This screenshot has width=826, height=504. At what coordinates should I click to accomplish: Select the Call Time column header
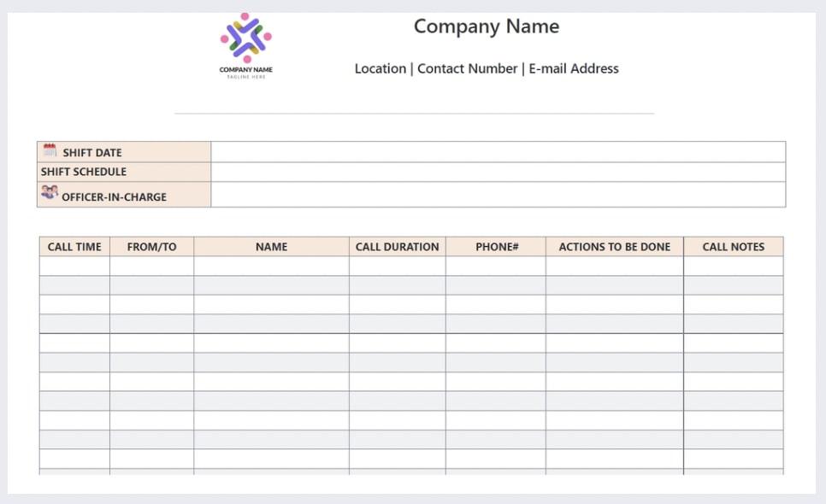(x=74, y=247)
